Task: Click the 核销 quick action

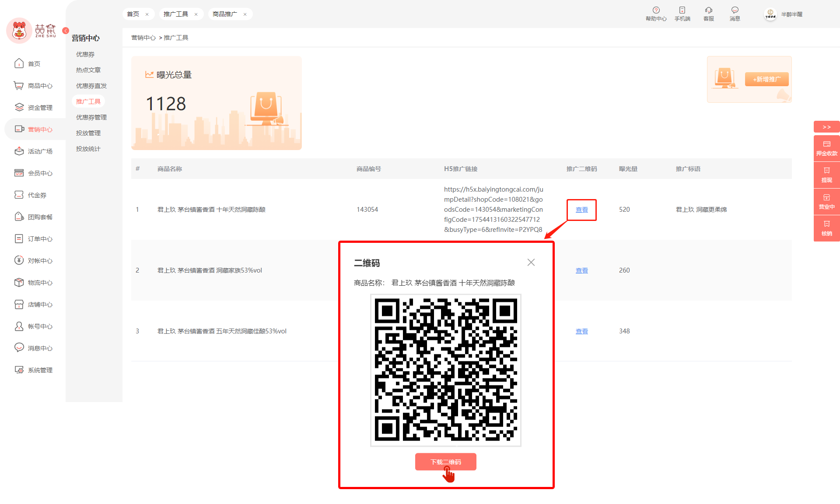Action: [826, 228]
